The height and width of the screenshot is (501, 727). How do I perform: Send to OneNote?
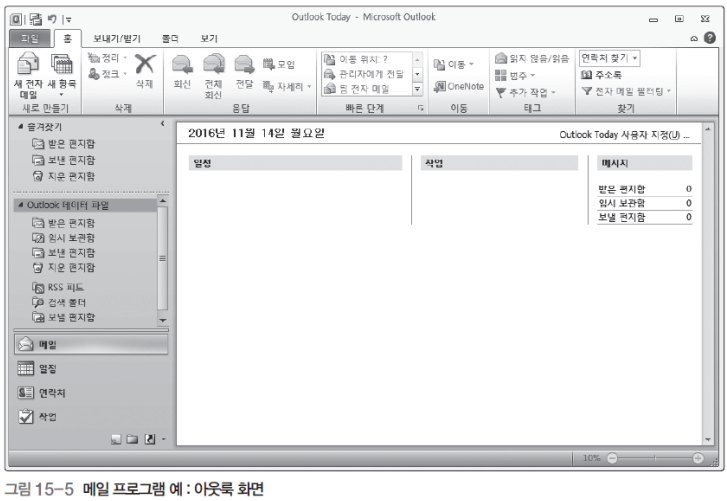pyautogui.click(x=459, y=86)
